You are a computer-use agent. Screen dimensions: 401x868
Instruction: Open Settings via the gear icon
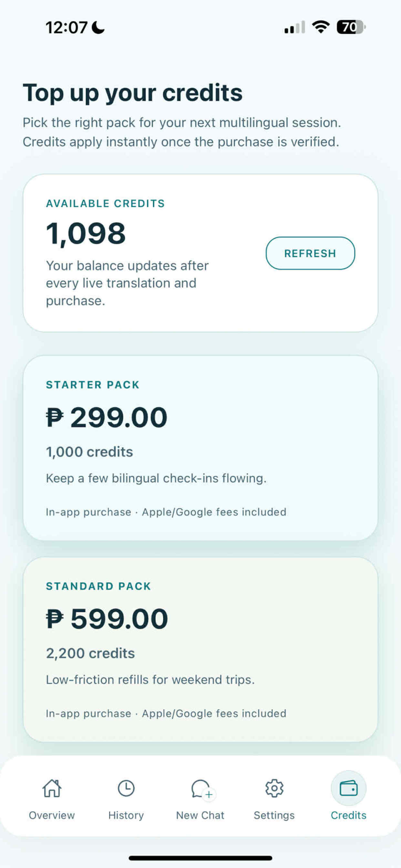pyautogui.click(x=274, y=788)
